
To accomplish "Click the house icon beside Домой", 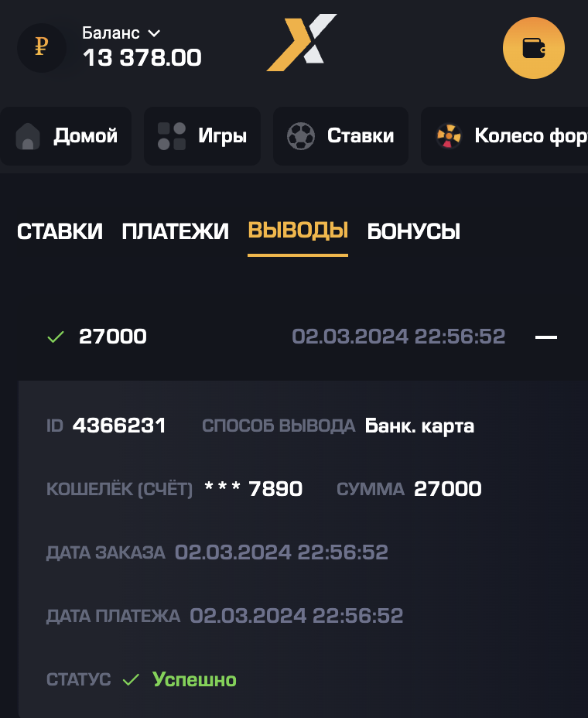I will tap(28, 137).
